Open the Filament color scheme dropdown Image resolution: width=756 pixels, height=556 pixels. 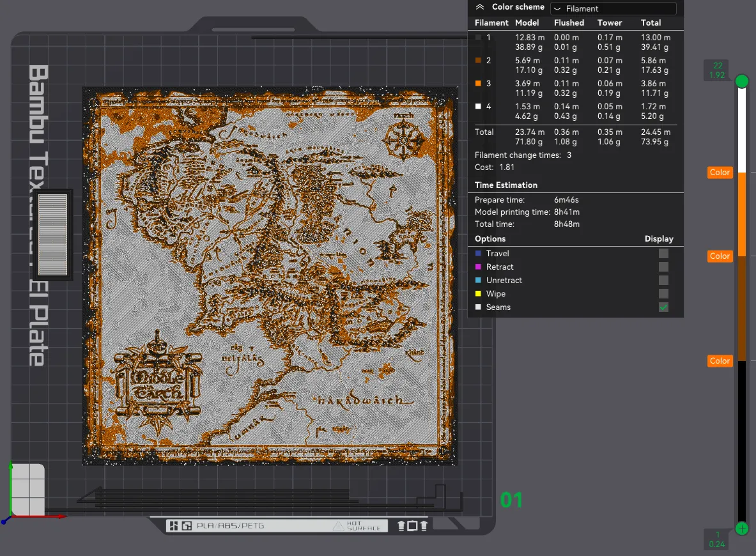click(613, 9)
